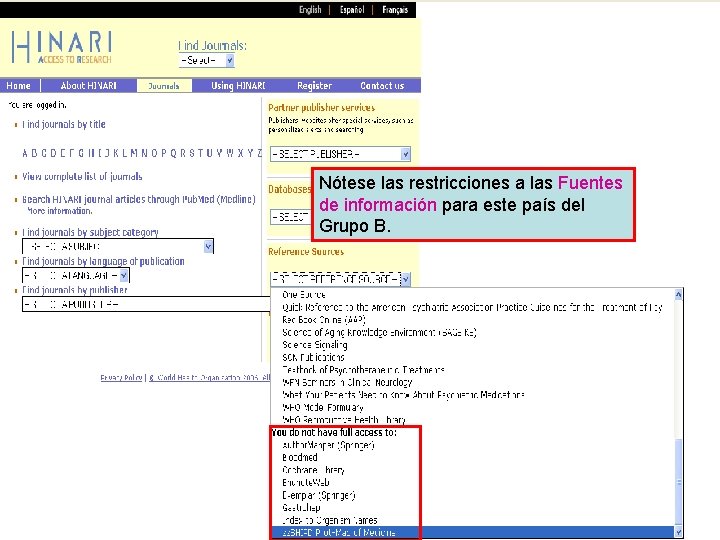Open the Register tab
The image size is (720, 540).
tap(314, 85)
